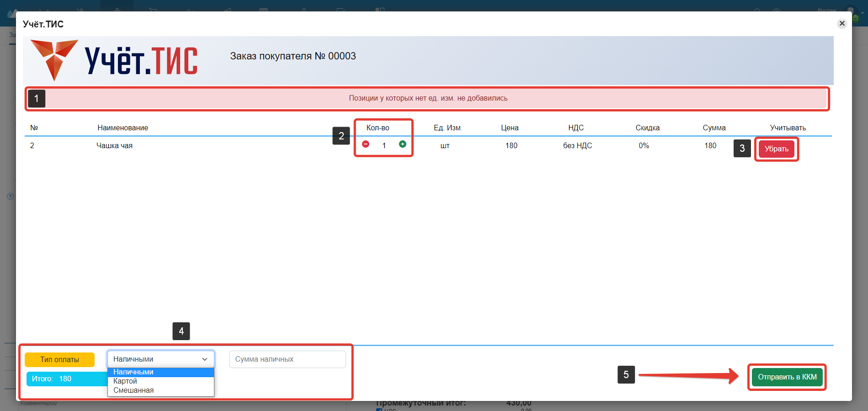This screenshot has height=411, width=868.
Task: Increase quantity with green plus icon
Action: [403, 144]
